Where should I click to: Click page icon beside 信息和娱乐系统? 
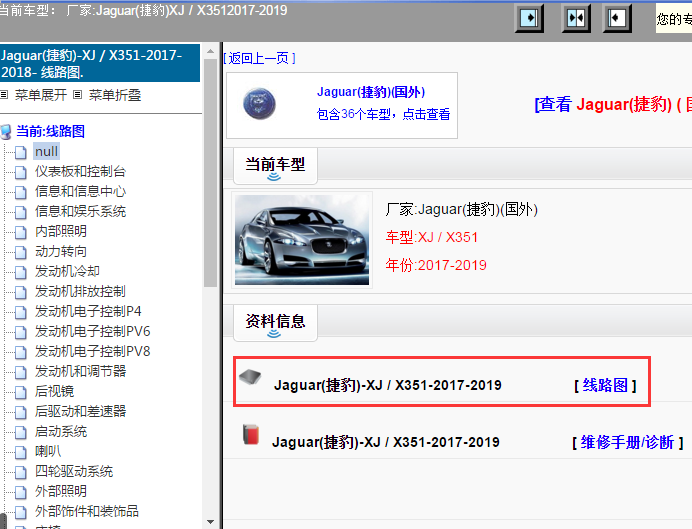[x=21, y=212]
